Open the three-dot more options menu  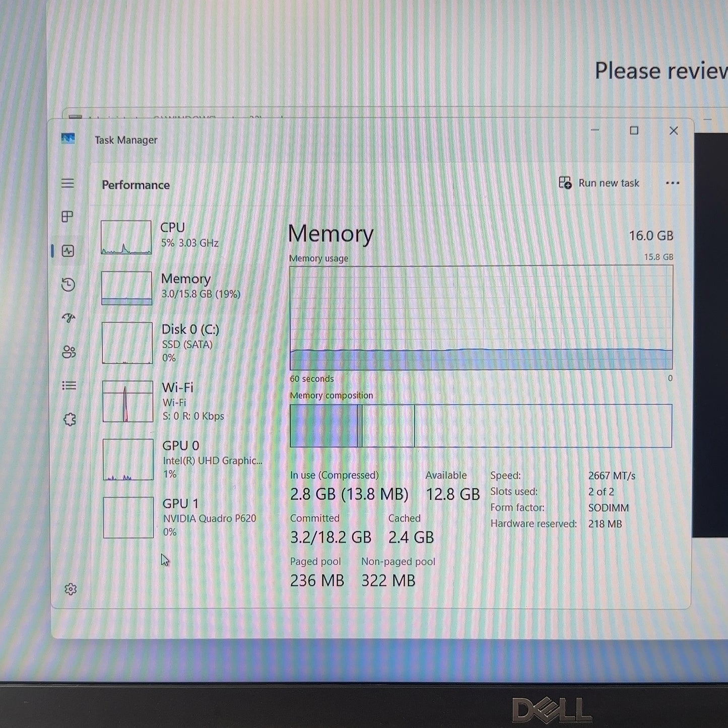pyautogui.click(x=673, y=183)
